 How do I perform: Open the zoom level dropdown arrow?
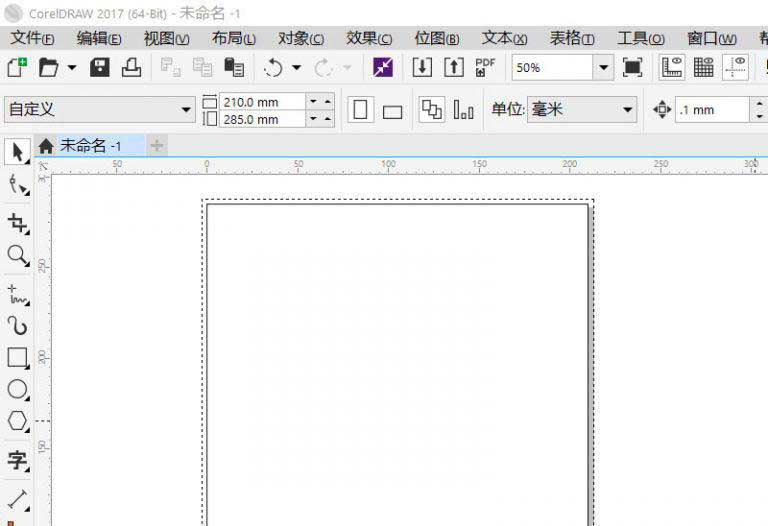(x=603, y=68)
